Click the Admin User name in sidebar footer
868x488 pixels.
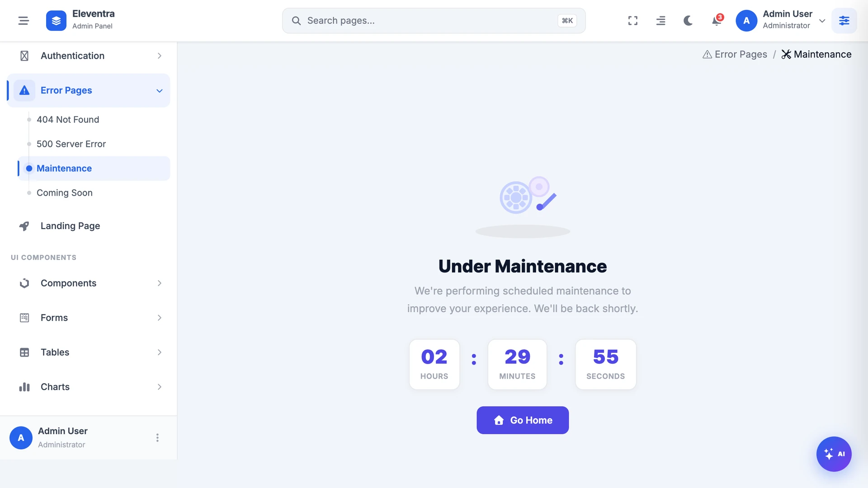pyautogui.click(x=63, y=431)
